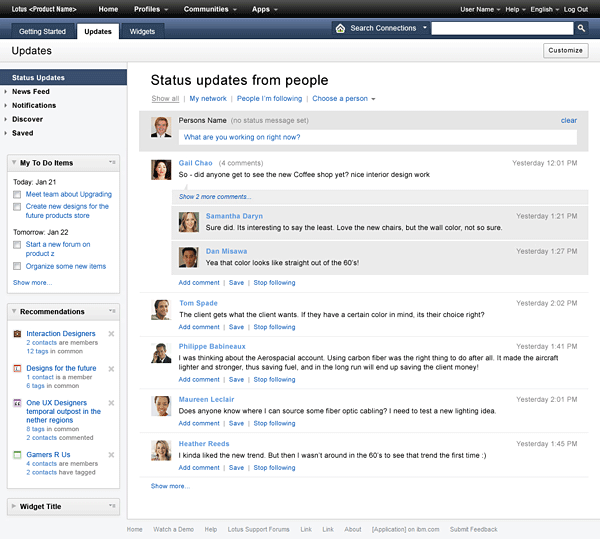
Task: Filter by My network
Action: point(208,99)
